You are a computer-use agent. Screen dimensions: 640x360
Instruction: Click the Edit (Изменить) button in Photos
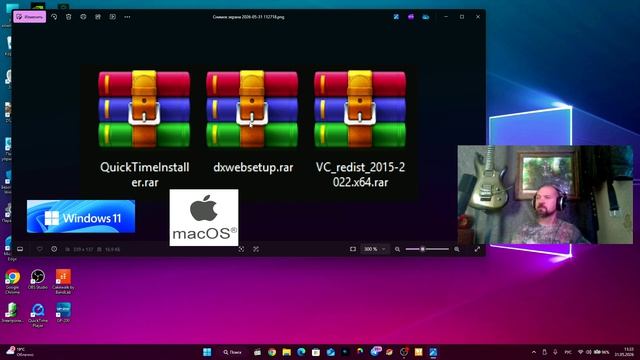[29, 17]
